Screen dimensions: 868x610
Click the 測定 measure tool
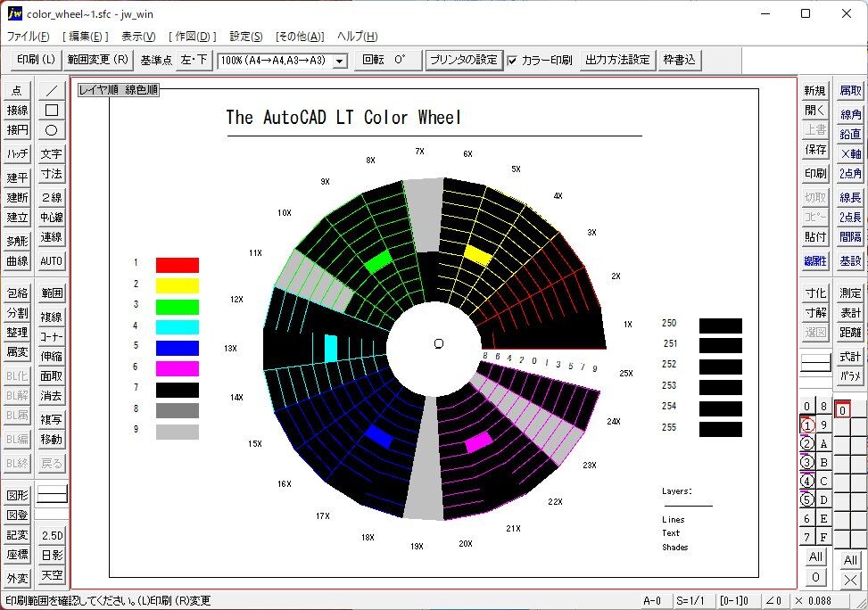coord(850,293)
